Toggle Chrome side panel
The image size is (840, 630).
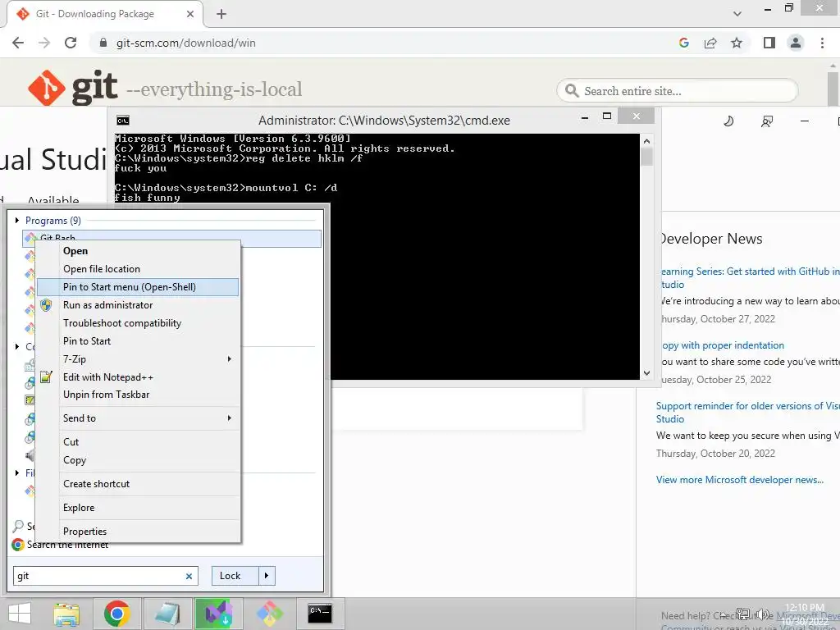[x=769, y=43]
